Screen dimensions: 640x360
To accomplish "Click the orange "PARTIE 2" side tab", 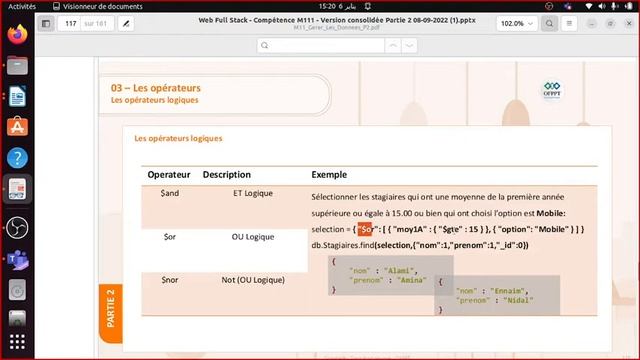I will click(111, 313).
